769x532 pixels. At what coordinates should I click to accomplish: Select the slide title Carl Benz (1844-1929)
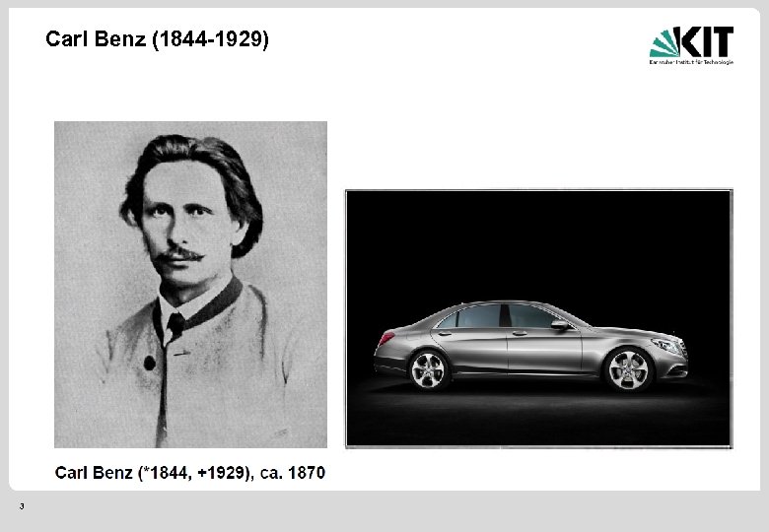pyautogui.click(x=157, y=39)
